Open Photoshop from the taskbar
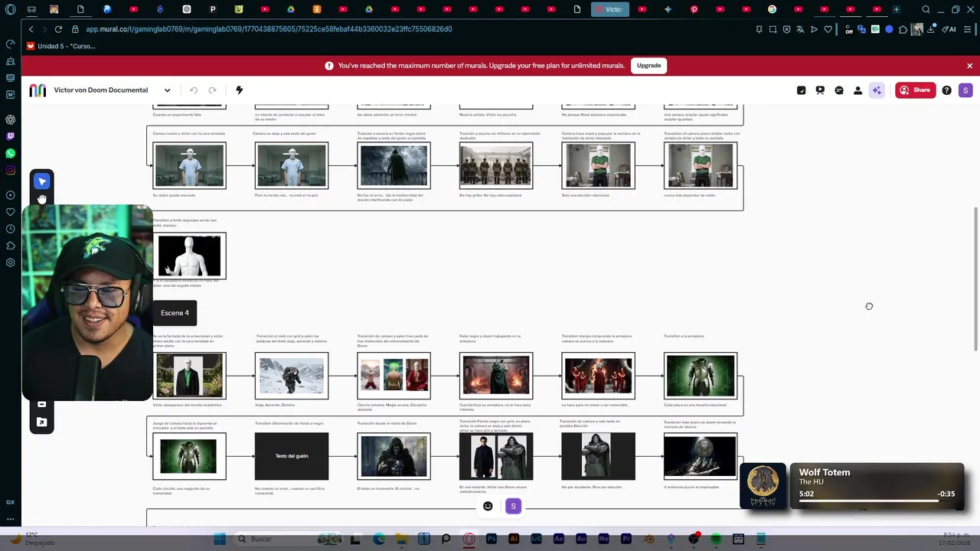 (492, 539)
